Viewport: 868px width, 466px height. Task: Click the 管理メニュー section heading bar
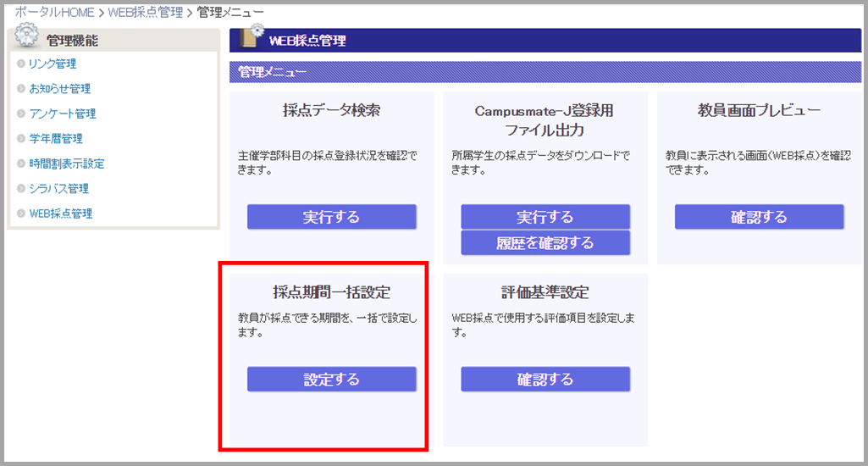pyautogui.click(x=545, y=72)
